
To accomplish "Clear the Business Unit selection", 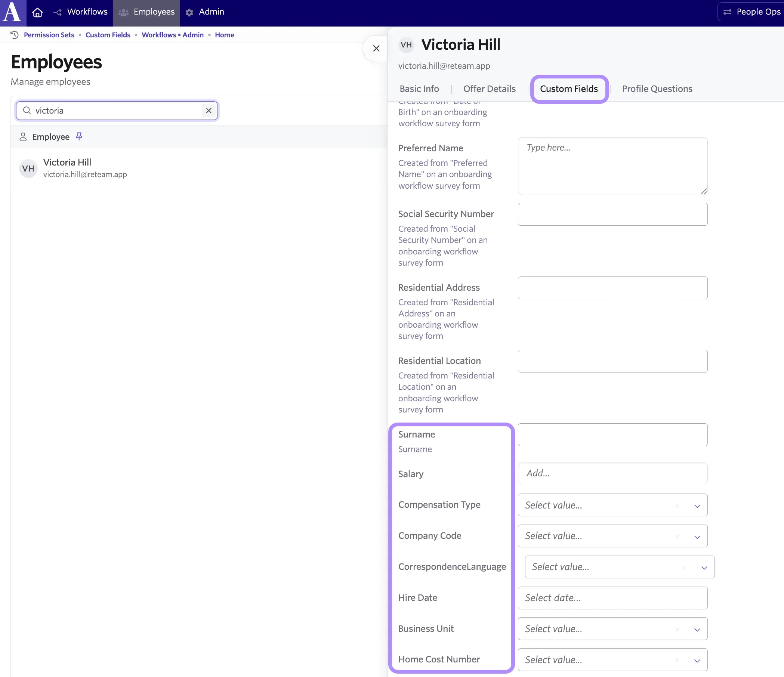I will tap(677, 629).
